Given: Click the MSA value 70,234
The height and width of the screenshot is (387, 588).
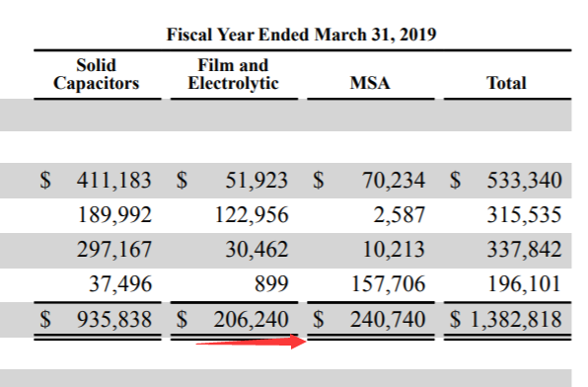Looking at the screenshot, I should (394, 181).
